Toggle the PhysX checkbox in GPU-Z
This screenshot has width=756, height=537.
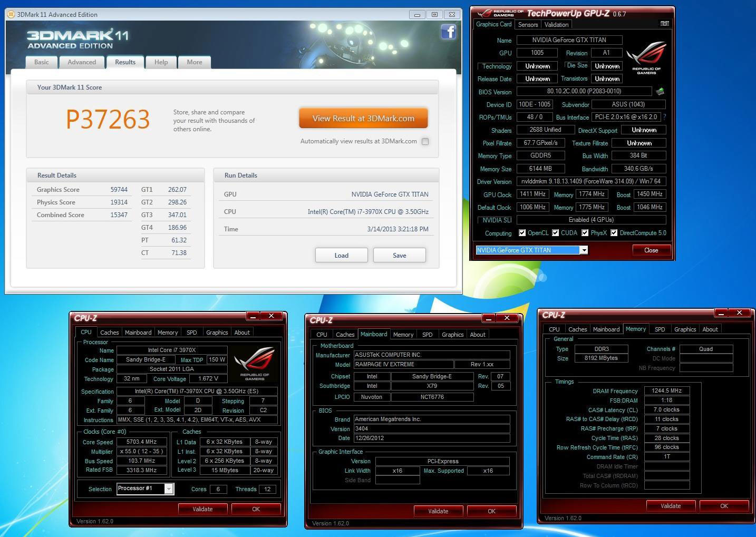click(585, 233)
